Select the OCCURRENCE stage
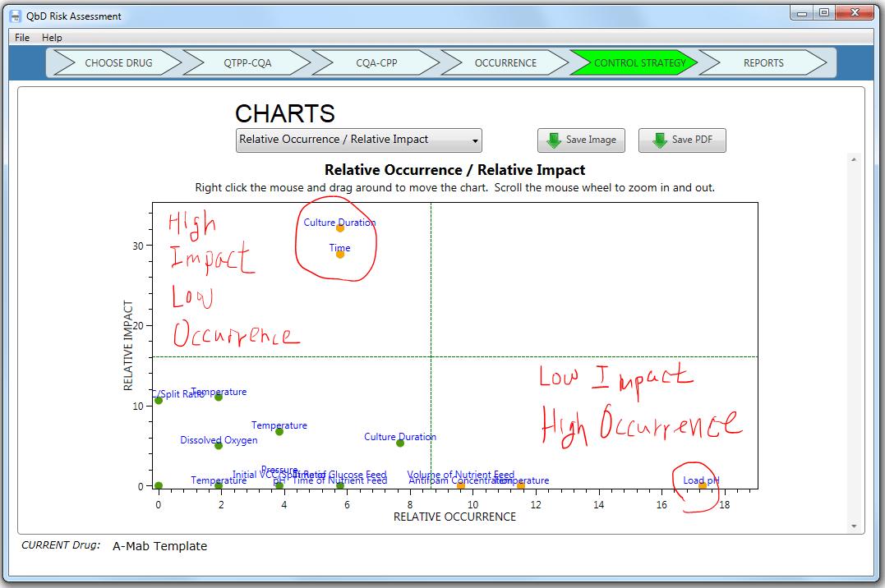The width and height of the screenshot is (885, 588). 505,62
